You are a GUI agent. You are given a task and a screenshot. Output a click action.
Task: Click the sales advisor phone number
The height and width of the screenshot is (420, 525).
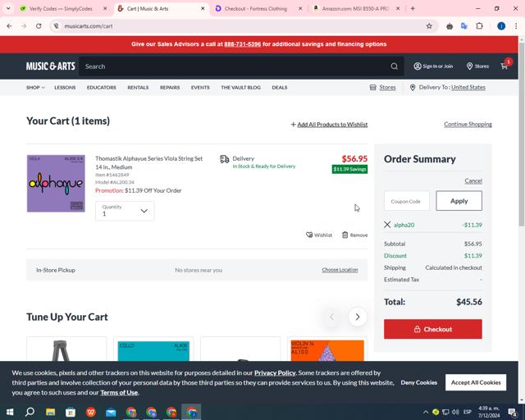(243, 43)
